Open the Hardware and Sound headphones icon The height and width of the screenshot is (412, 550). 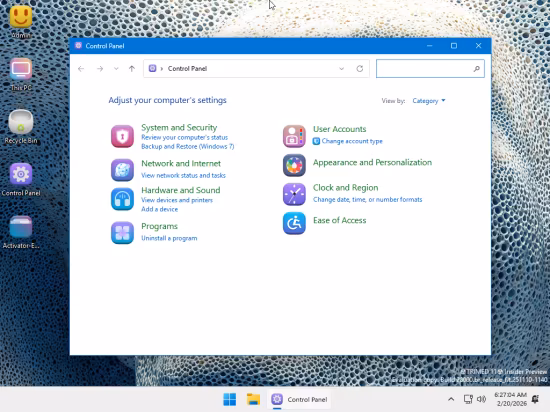[x=122, y=199]
